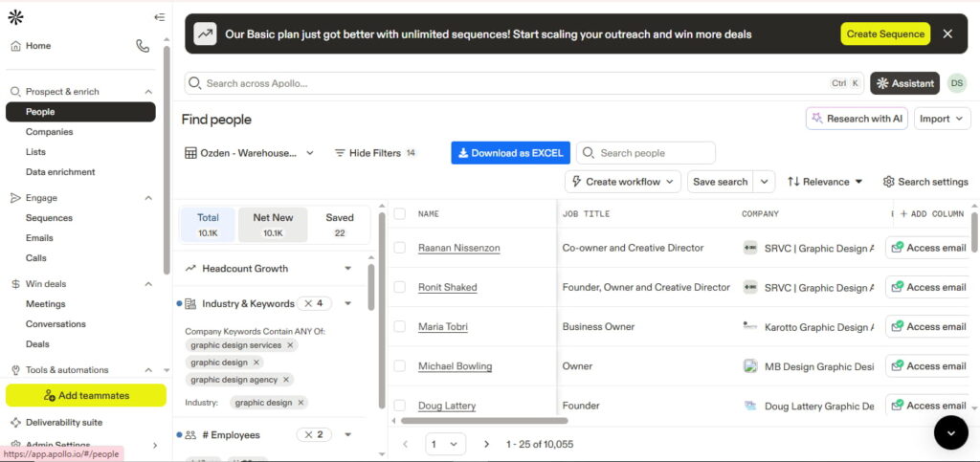Viewport: 980px width, 462px height.
Task: Switch to the Saved tab
Action: (x=339, y=224)
